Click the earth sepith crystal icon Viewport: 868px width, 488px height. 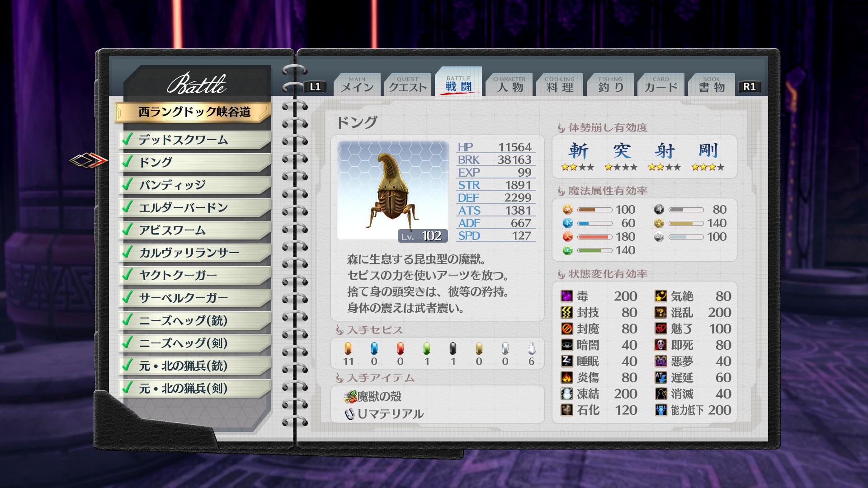pos(348,348)
